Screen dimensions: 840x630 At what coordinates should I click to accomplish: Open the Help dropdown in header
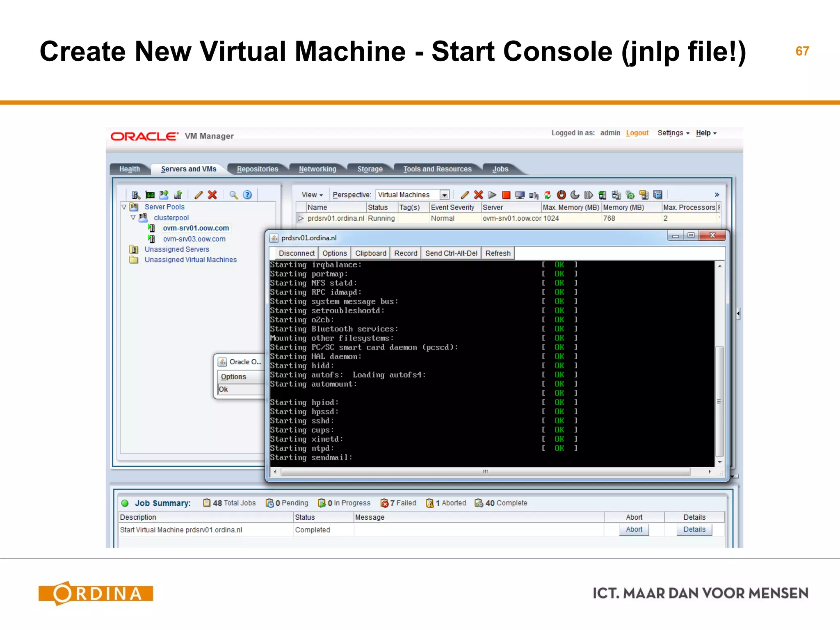[706, 133]
